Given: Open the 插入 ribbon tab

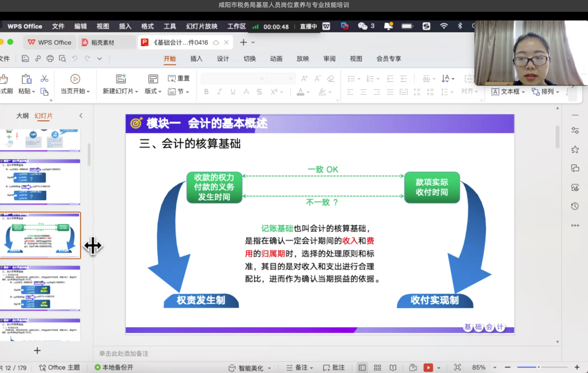Looking at the screenshot, I should point(196,59).
